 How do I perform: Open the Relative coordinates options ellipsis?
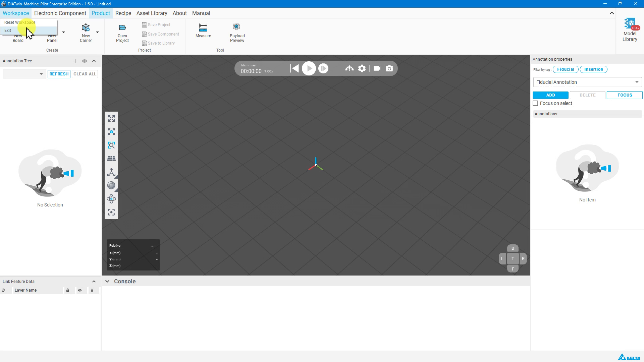(153, 246)
